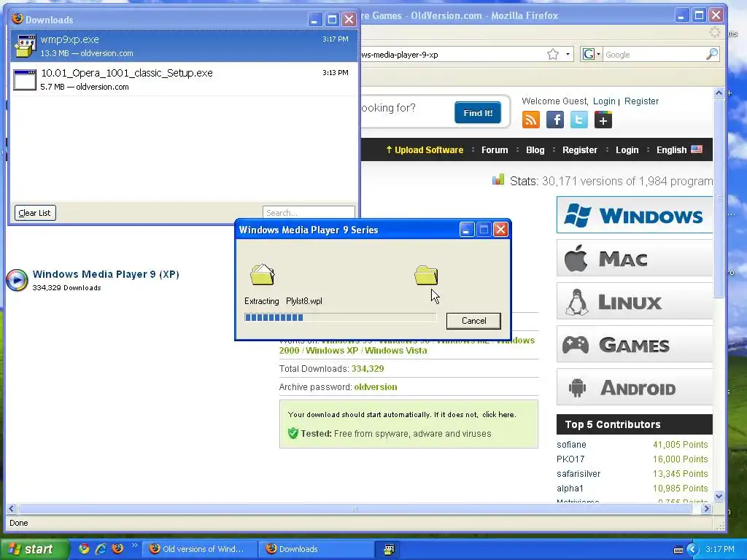Open Upload Software in the nav bar
The image size is (747, 560).
[x=425, y=149]
